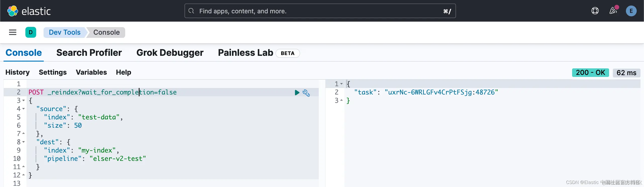Click the green D space avatar
The width and height of the screenshot is (644, 187).
pyautogui.click(x=31, y=32)
